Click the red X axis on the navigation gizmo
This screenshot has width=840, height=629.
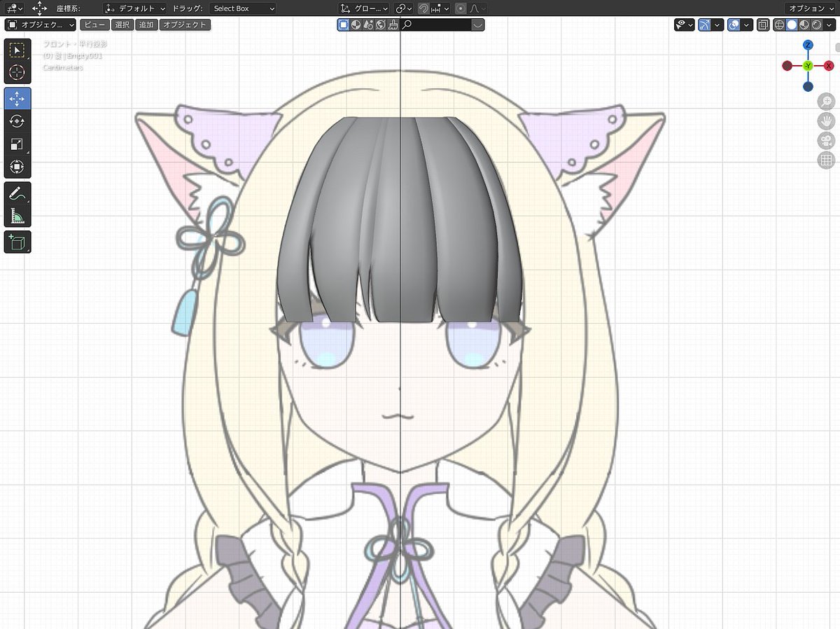point(829,65)
